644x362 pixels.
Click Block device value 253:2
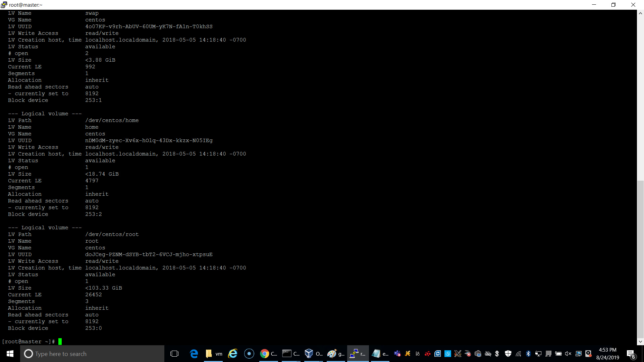(x=93, y=214)
